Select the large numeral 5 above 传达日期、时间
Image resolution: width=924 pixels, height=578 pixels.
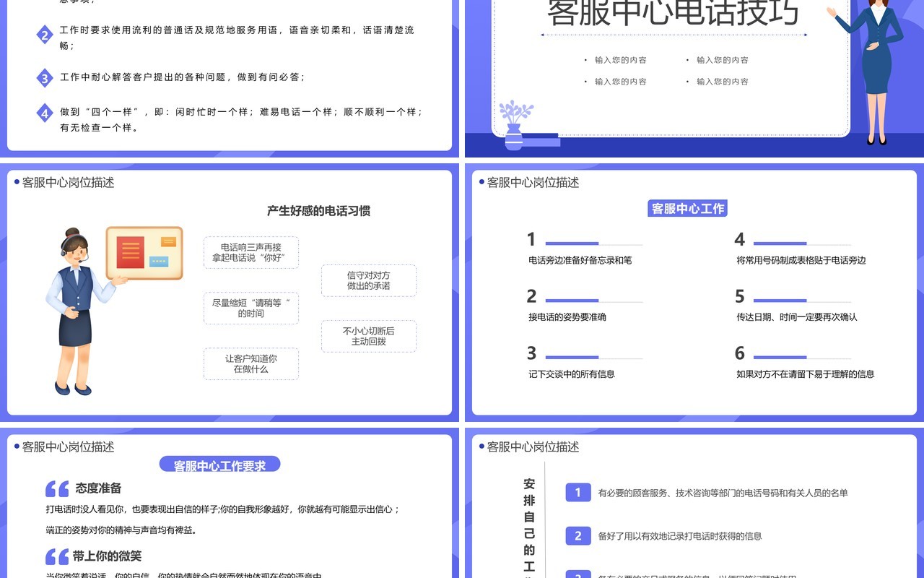click(x=739, y=296)
